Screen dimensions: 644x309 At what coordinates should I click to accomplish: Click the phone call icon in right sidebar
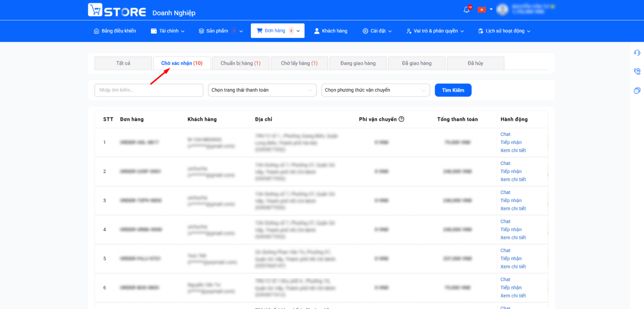click(x=637, y=72)
